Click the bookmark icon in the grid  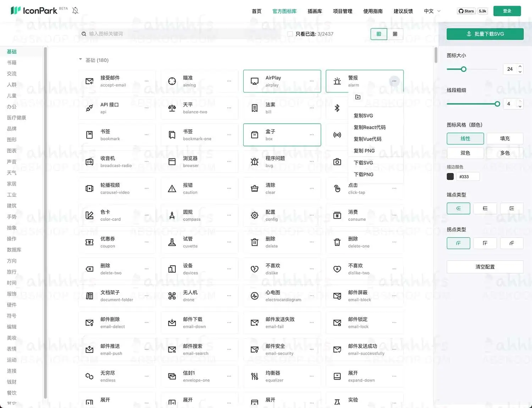click(x=89, y=135)
